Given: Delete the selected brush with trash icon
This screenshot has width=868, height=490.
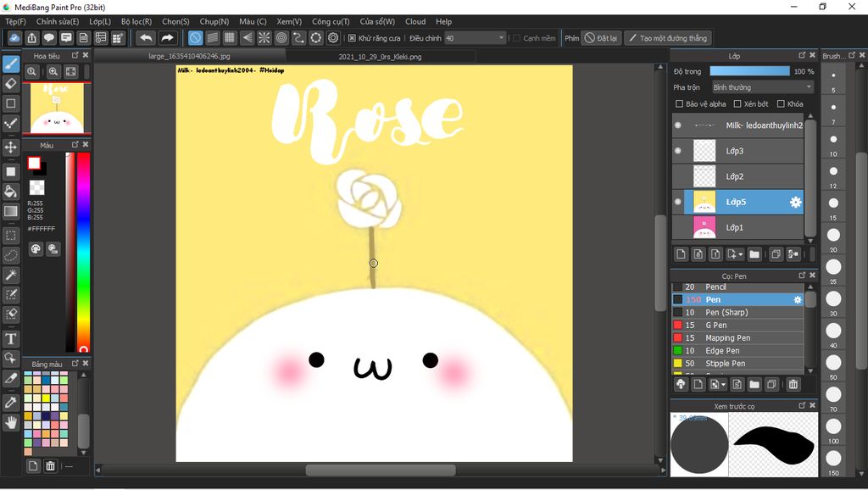Looking at the screenshot, I should (793, 384).
